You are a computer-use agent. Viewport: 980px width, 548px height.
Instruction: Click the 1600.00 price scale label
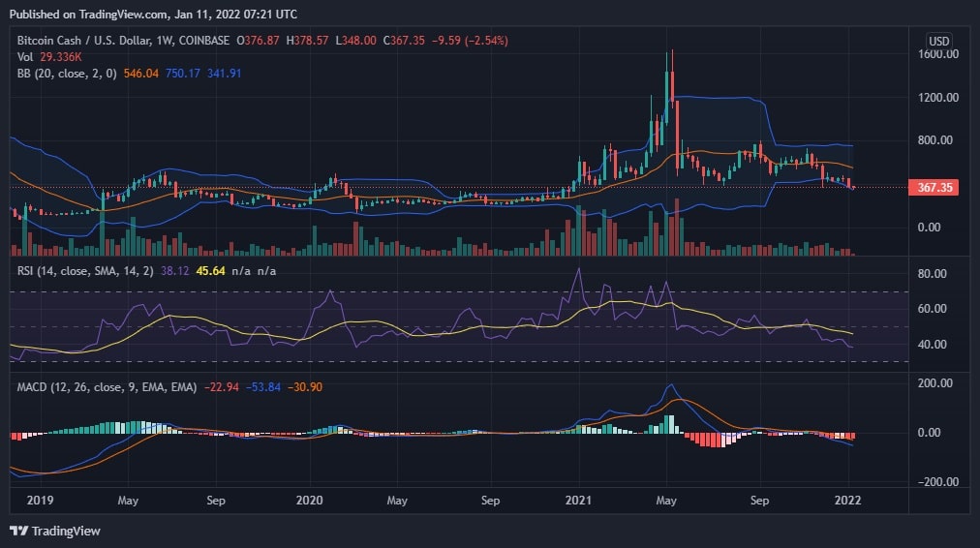[x=937, y=54]
